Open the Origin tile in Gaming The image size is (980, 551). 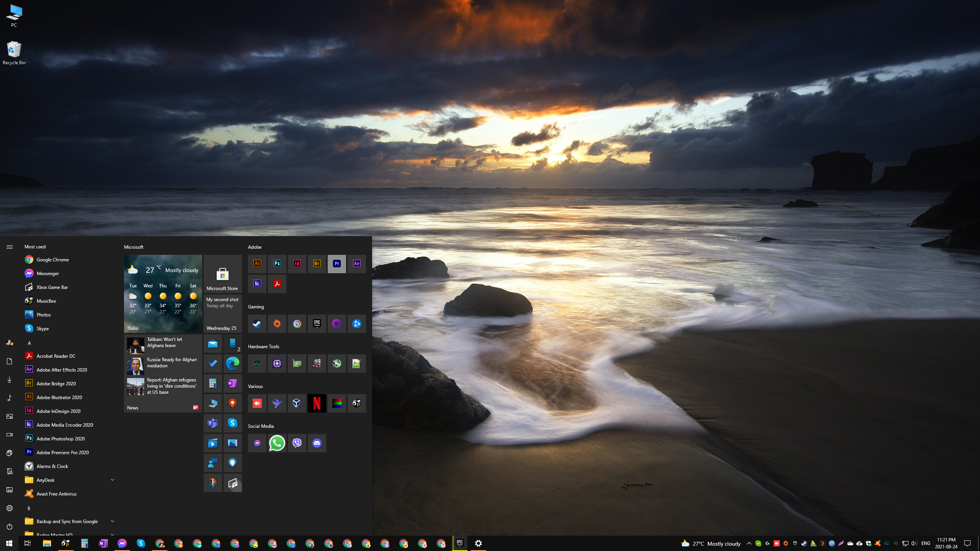pyautogui.click(x=277, y=324)
